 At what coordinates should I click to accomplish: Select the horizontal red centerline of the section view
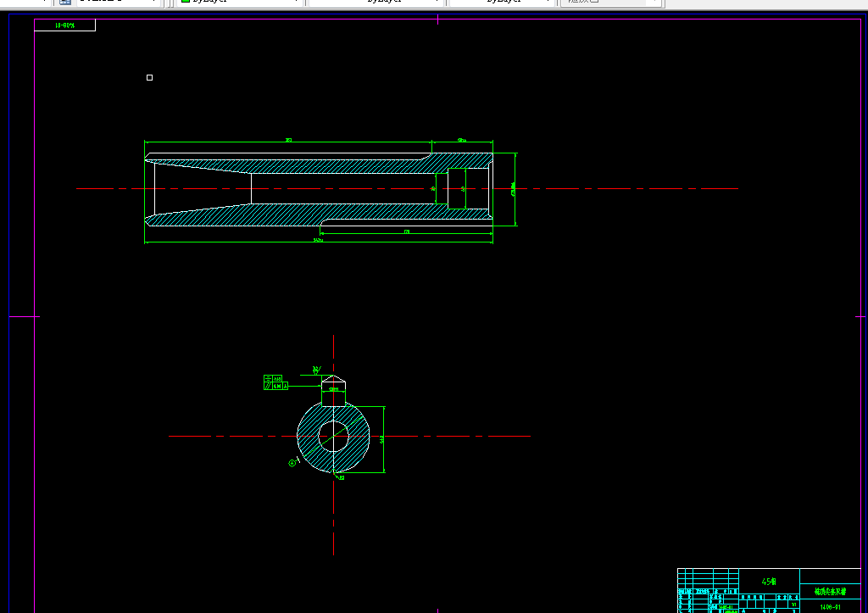[x=407, y=189]
